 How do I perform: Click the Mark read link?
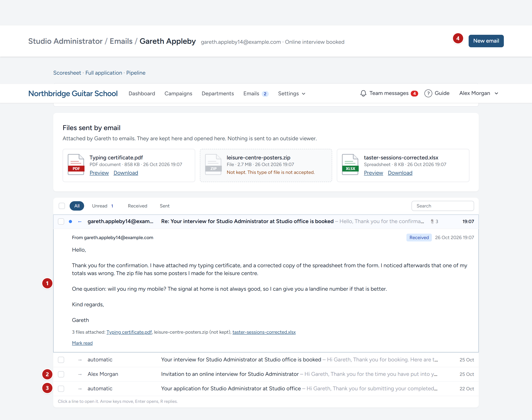pyautogui.click(x=82, y=343)
